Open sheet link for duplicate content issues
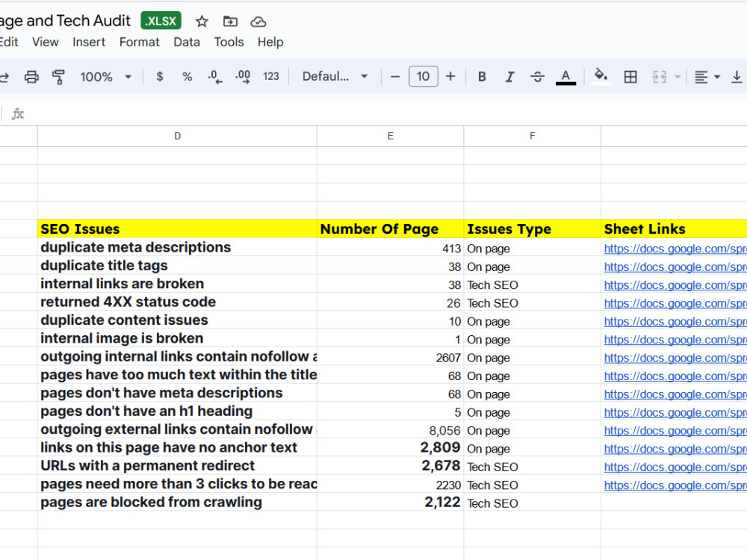Screen dimensions: 747x560 tap(675, 321)
